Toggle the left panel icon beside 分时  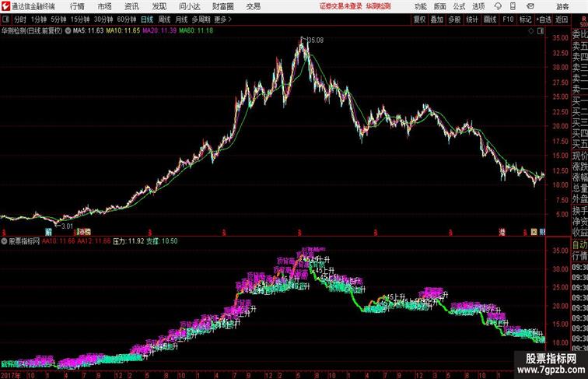point(5,19)
